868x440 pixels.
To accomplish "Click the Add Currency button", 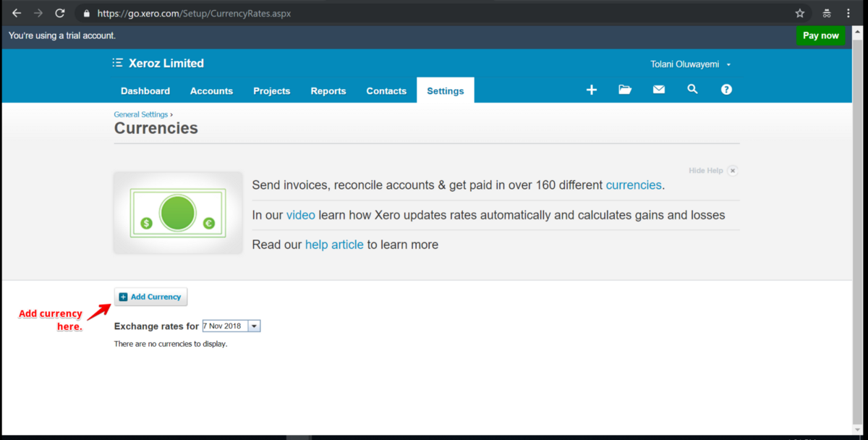I will [150, 297].
